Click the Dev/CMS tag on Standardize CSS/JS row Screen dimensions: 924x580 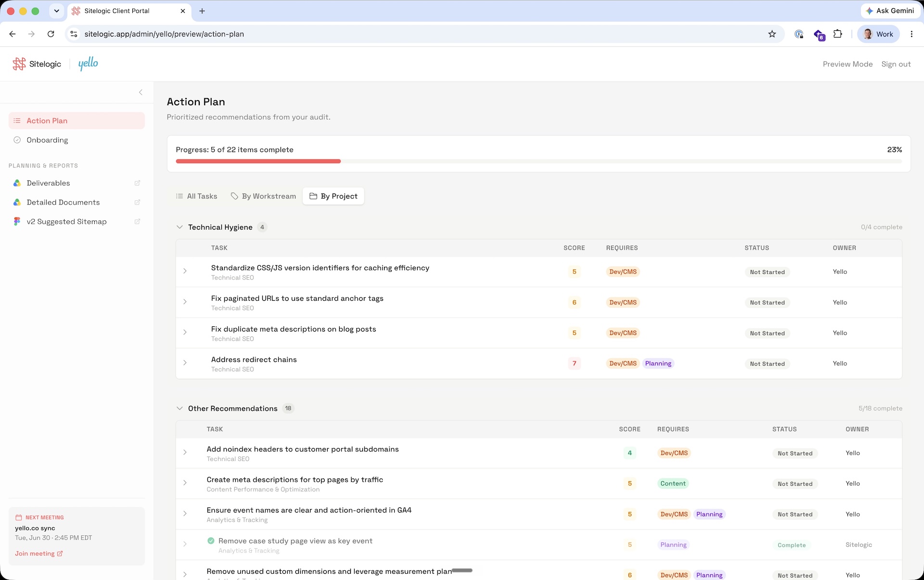pos(623,272)
